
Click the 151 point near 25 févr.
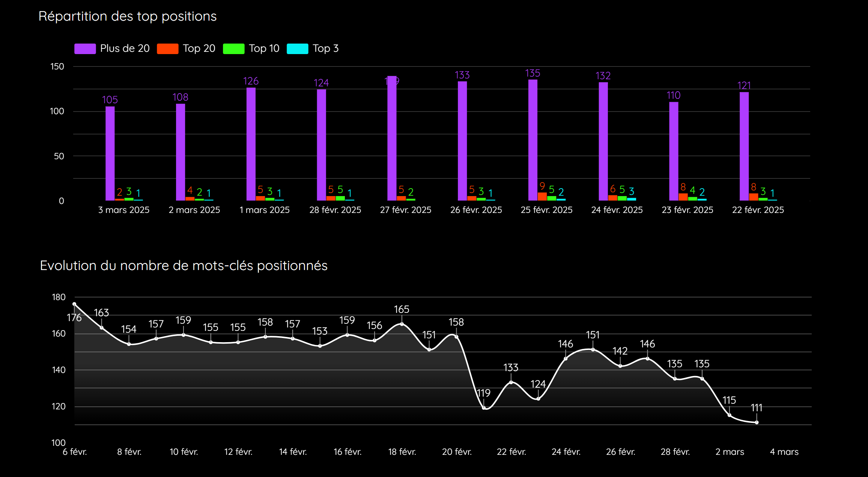[593, 350]
